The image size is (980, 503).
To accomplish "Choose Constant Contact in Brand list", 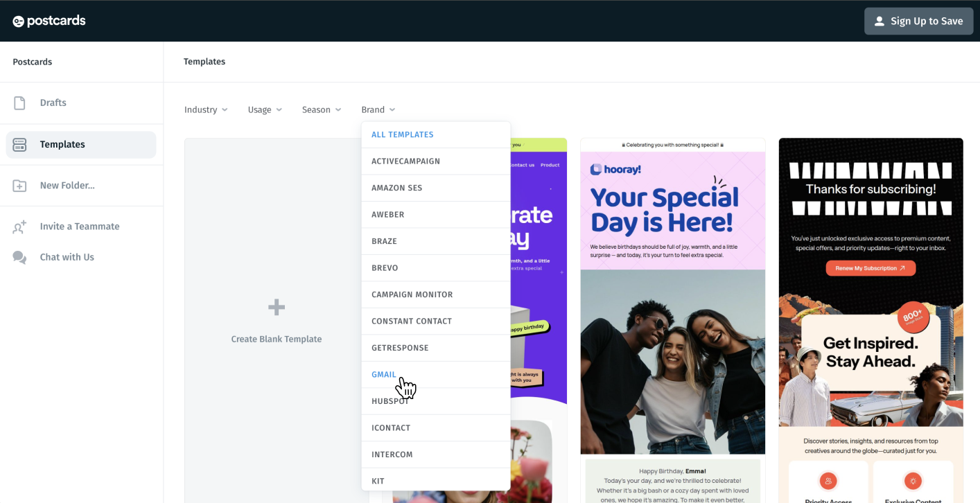I will click(436, 321).
